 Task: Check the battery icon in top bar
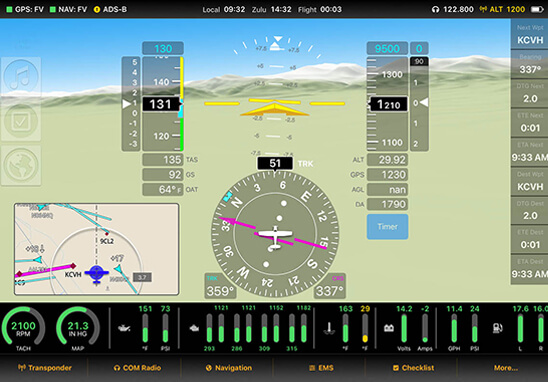tap(537, 9)
